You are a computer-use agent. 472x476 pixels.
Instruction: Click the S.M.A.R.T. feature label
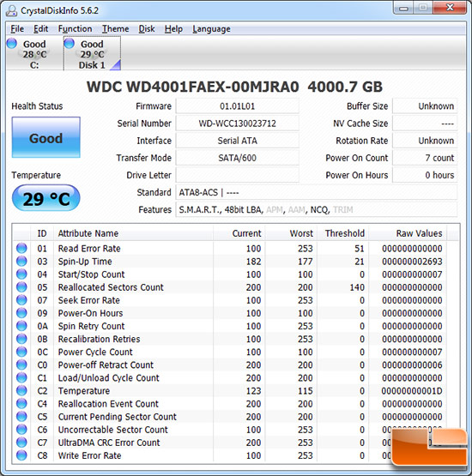[x=200, y=210]
